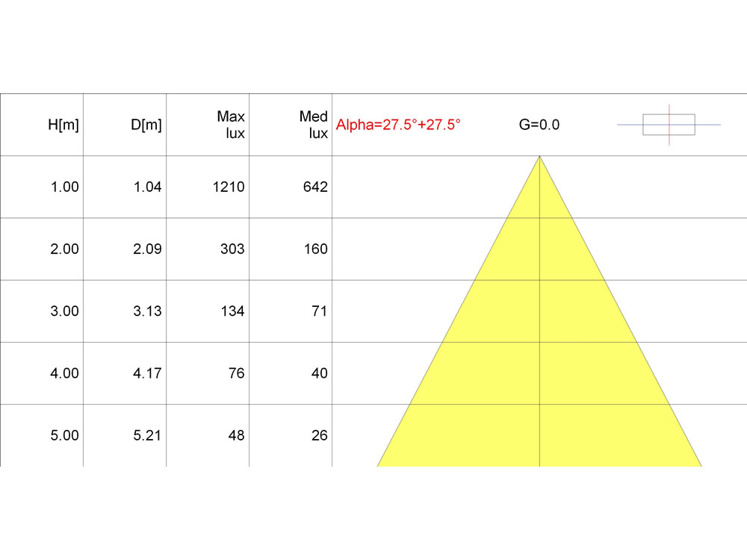Screen dimensions: 747x560
Task: Click the red Alpha=27.5°+27.5° label
Action: coord(398,125)
